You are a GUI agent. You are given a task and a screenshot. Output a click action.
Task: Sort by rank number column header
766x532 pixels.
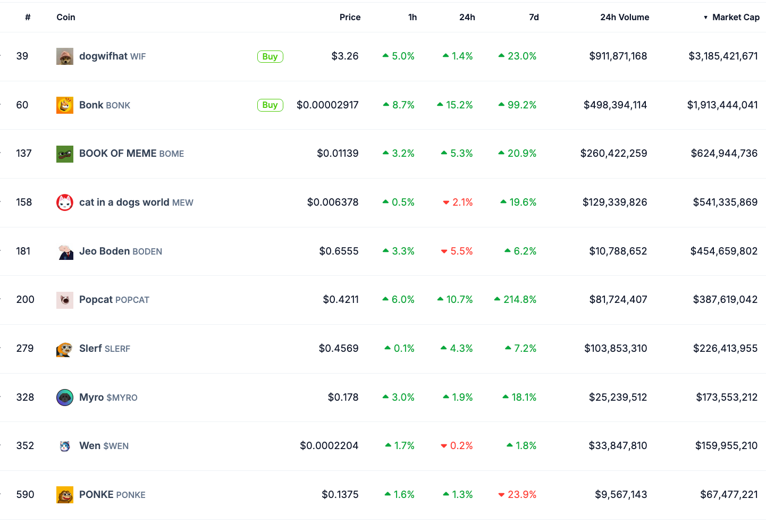[x=28, y=18]
